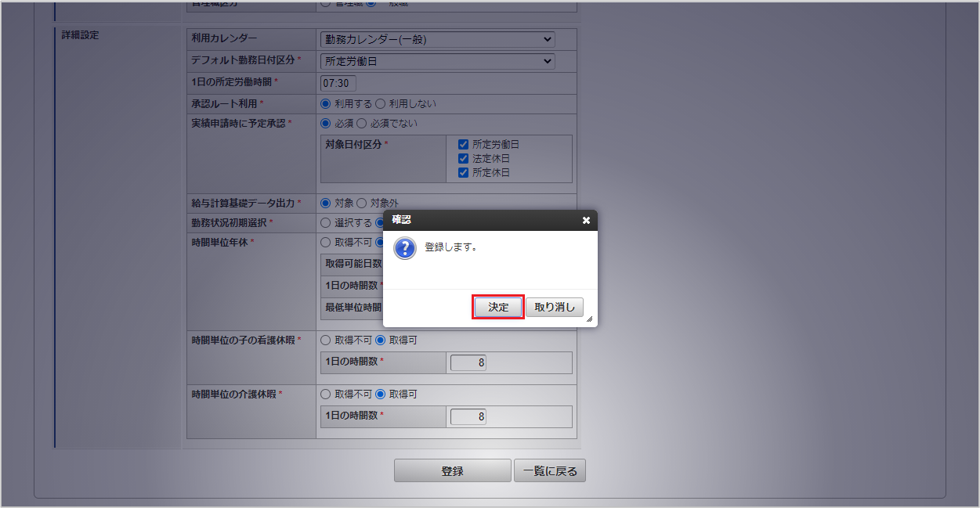The width and height of the screenshot is (980, 508).
Task: Uncheck the 所定労働日 checkbox
Action: click(x=464, y=145)
